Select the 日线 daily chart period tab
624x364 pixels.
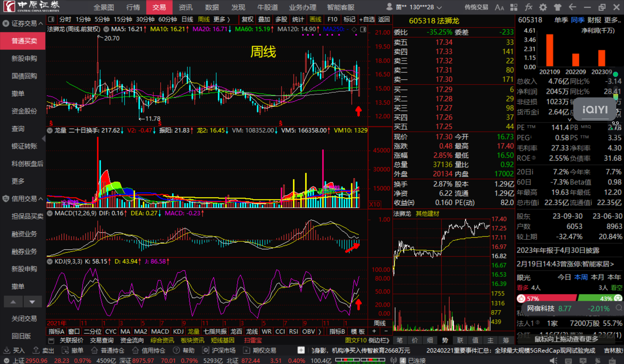pos(187,19)
